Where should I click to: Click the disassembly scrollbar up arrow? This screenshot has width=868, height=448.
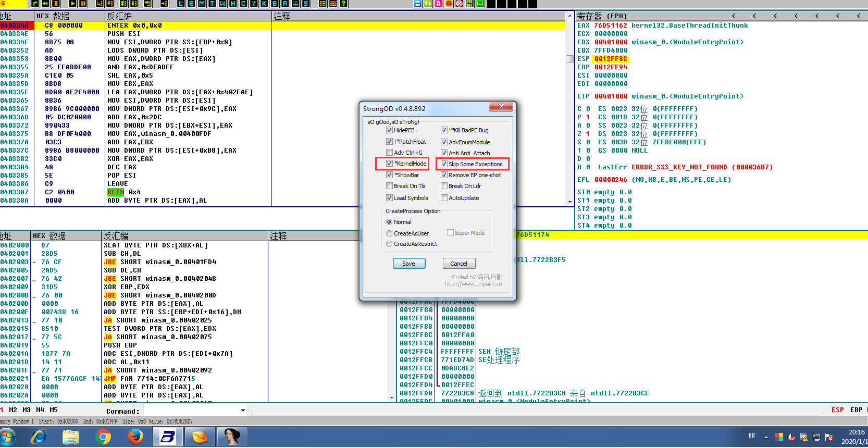point(569,16)
